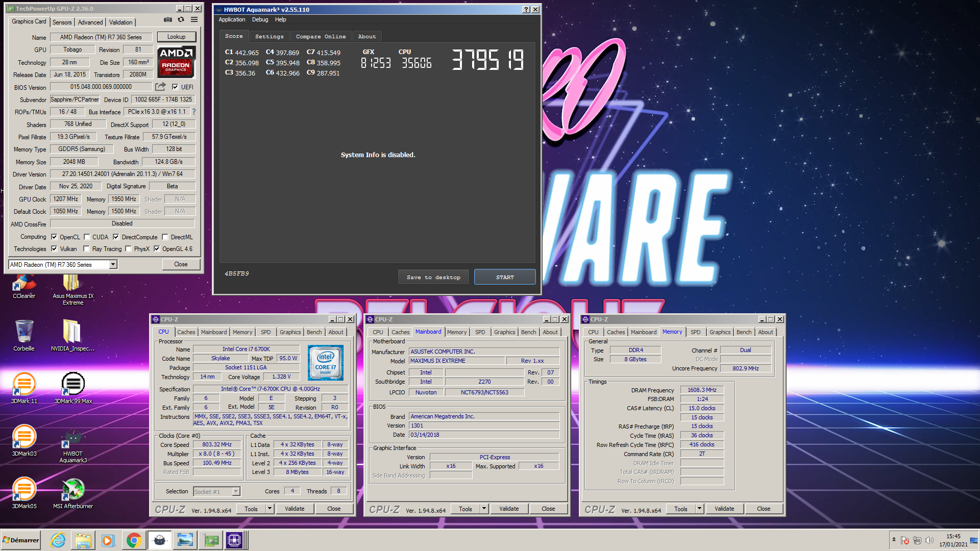Click the network tray icon
This screenshot has width=980, height=551.
point(917,540)
